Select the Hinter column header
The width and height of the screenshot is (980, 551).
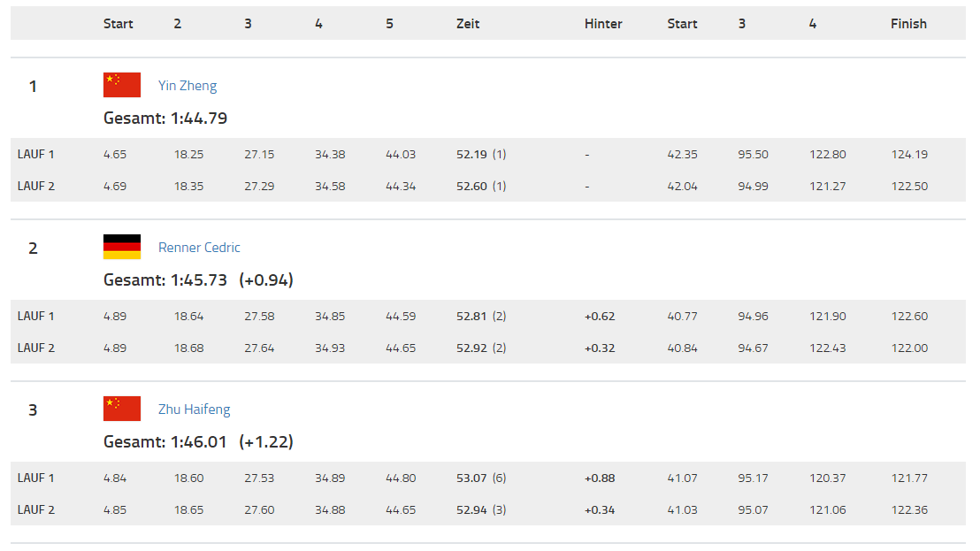(603, 24)
